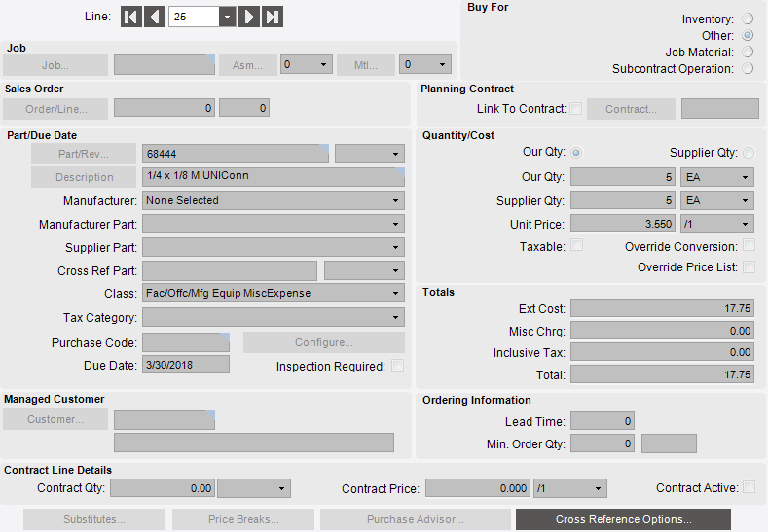768x532 pixels.
Task: Open the Unit Price per dropdown
Action: click(x=745, y=224)
